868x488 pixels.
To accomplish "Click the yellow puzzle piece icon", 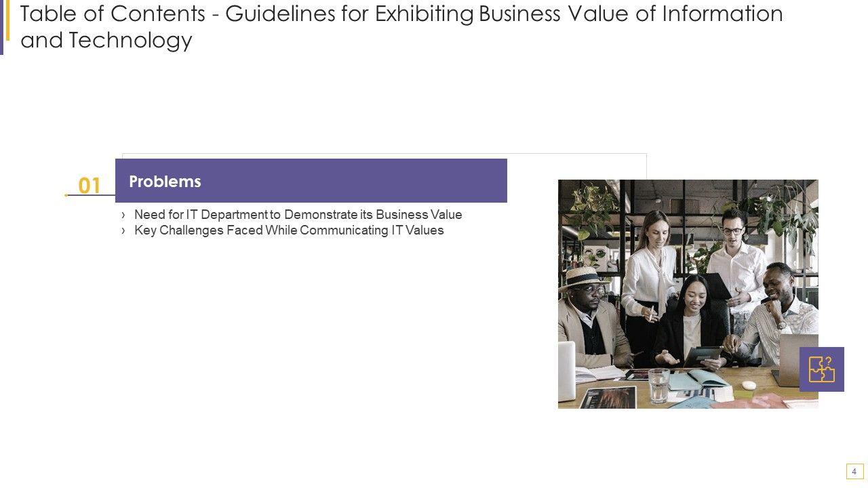I will tap(821, 369).
